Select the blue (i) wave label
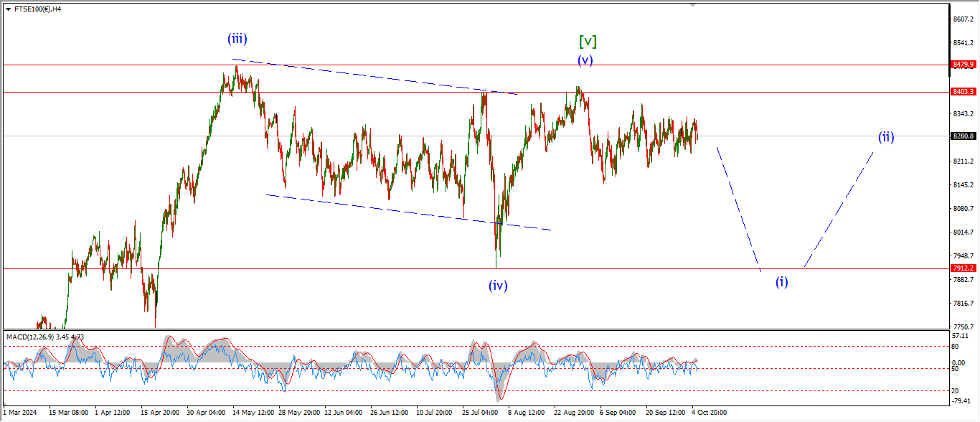The width and height of the screenshot is (980, 422). [x=781, y=282]
